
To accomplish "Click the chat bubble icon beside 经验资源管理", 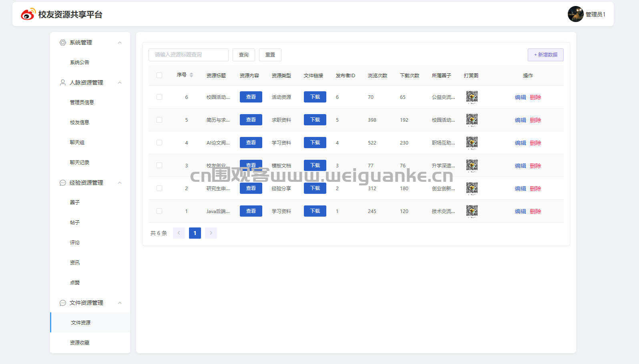I will pyautogui.click(x=63, y=183).
